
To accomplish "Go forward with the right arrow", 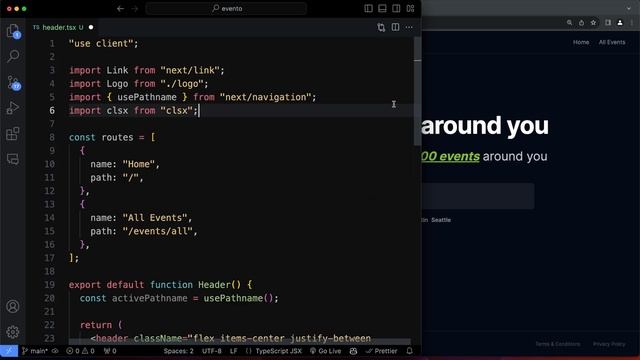I will [135, 9].
